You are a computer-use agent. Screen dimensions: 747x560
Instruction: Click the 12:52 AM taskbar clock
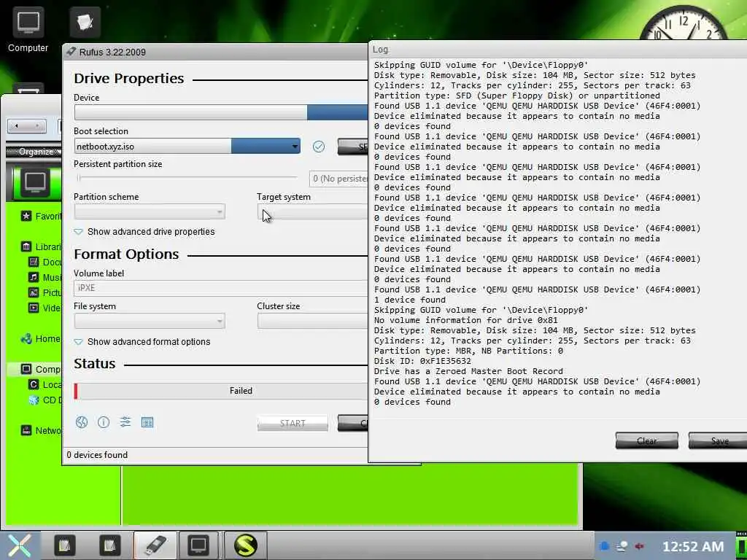pos(693,546)
